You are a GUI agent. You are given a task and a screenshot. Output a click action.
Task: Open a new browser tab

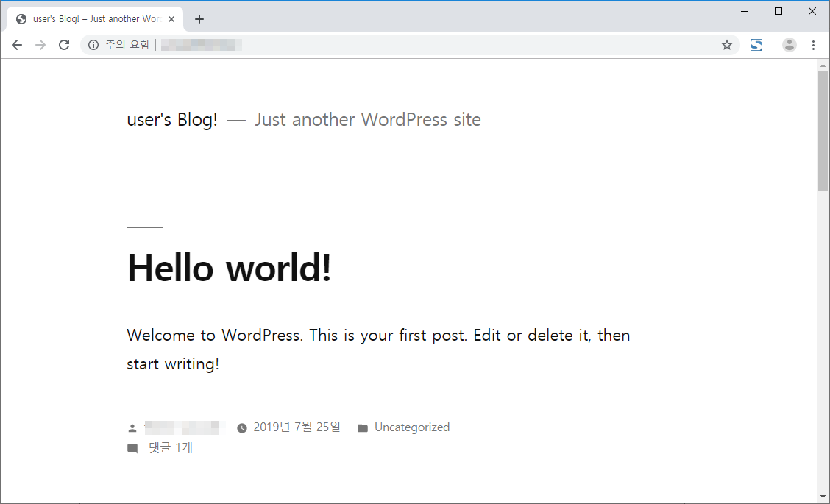tap(199, 19)
